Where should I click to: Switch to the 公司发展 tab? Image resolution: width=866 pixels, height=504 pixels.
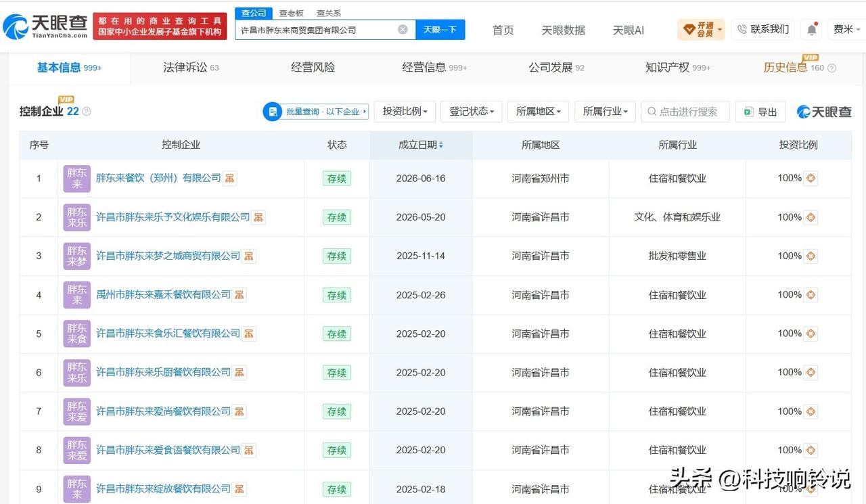tap(556, 68)
